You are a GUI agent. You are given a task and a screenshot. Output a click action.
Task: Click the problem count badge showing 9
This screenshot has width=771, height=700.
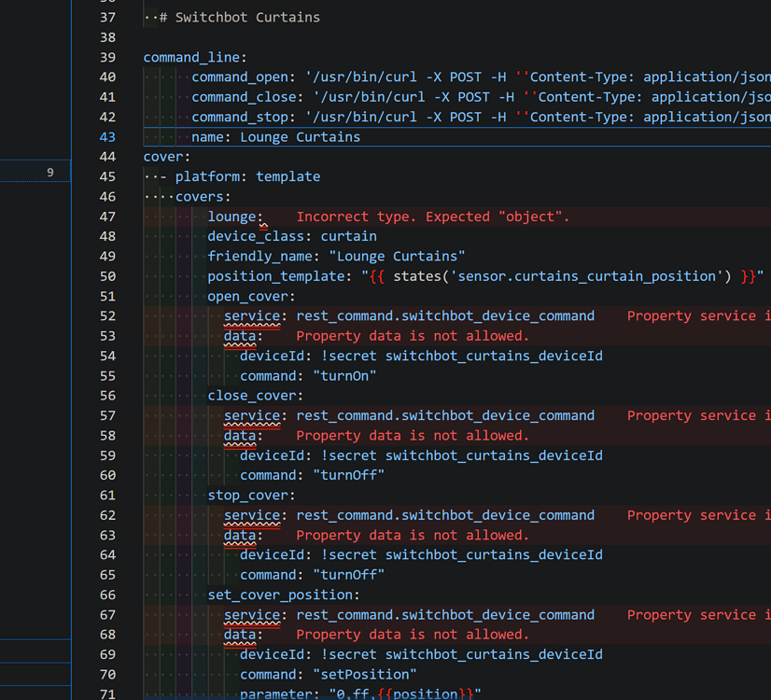click(50, 172)
